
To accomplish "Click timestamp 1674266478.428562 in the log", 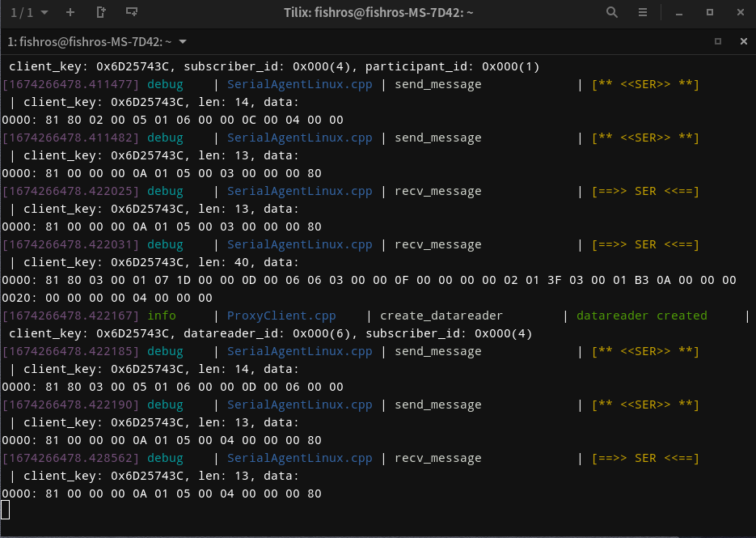I will pyautogui.click(x=71, y=458).
